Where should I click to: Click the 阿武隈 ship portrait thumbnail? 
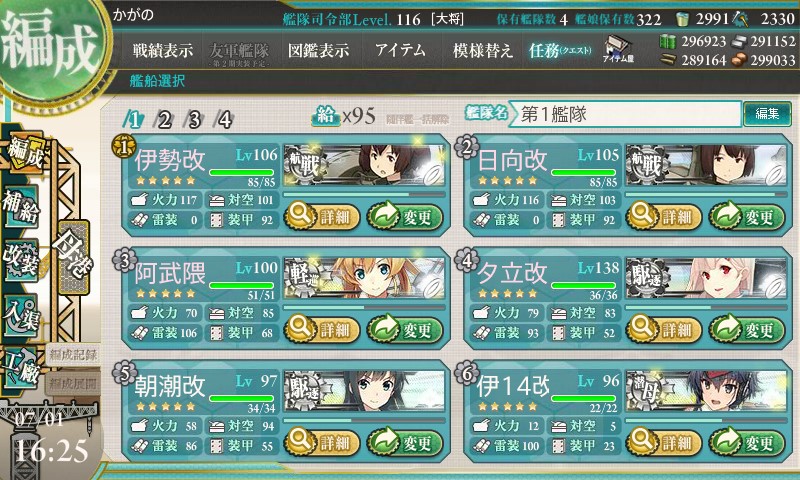pos(364,279)
